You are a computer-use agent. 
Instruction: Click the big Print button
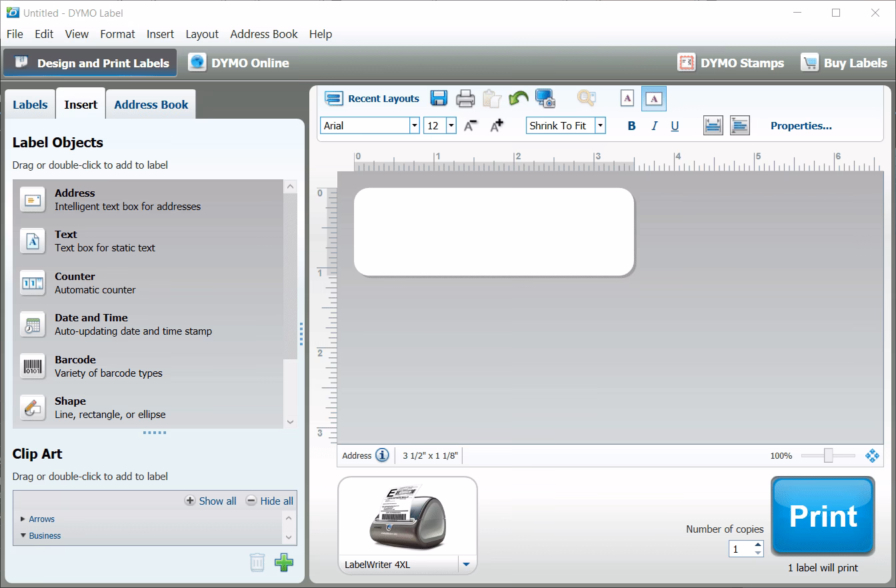pos(823,516)
